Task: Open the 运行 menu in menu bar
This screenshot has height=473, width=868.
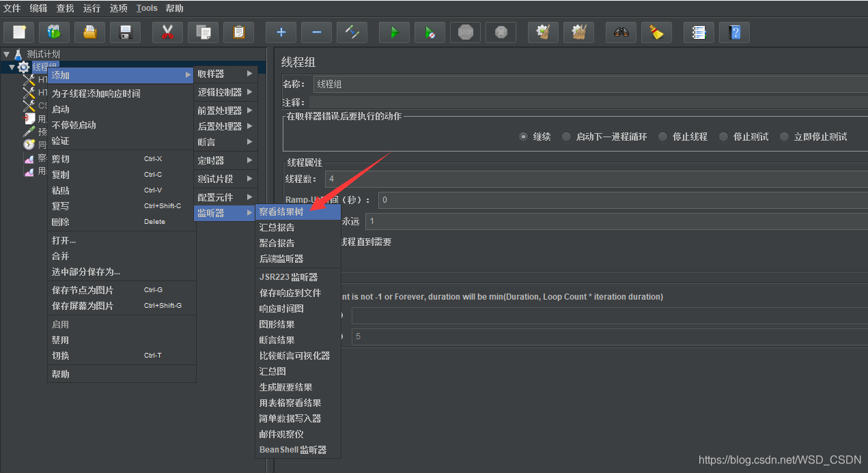Action: click(92, 8)
